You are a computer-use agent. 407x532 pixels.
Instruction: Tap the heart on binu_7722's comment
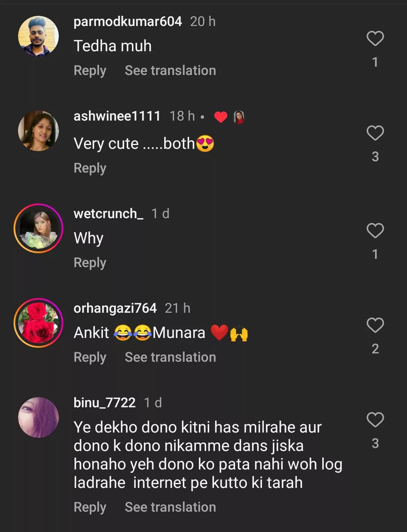(x=375, y=420)
